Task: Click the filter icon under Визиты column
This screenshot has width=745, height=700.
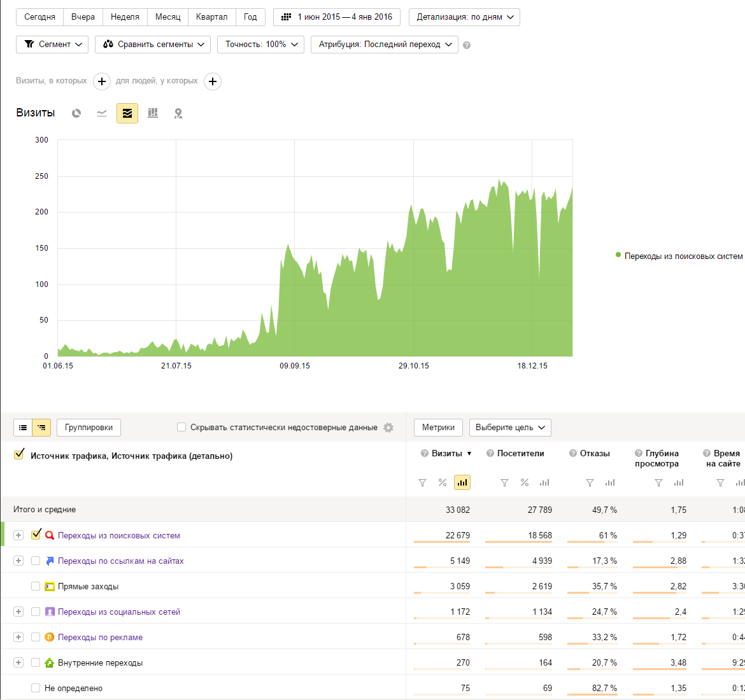Action: (422, 483)
